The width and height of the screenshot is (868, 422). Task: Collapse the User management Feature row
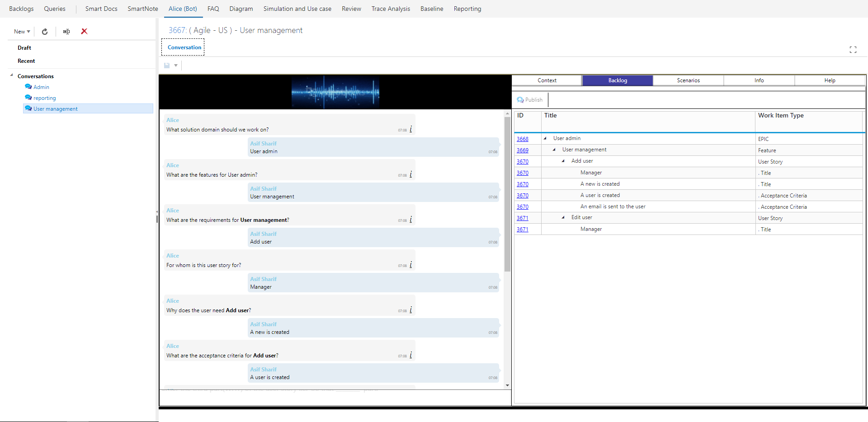click(554, 150)
